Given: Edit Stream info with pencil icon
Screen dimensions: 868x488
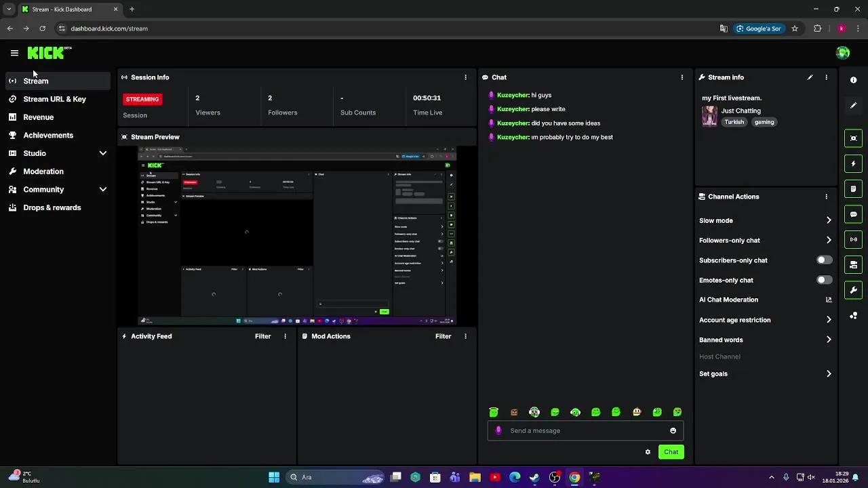Looking at the screenshot, I should [810, 77].
